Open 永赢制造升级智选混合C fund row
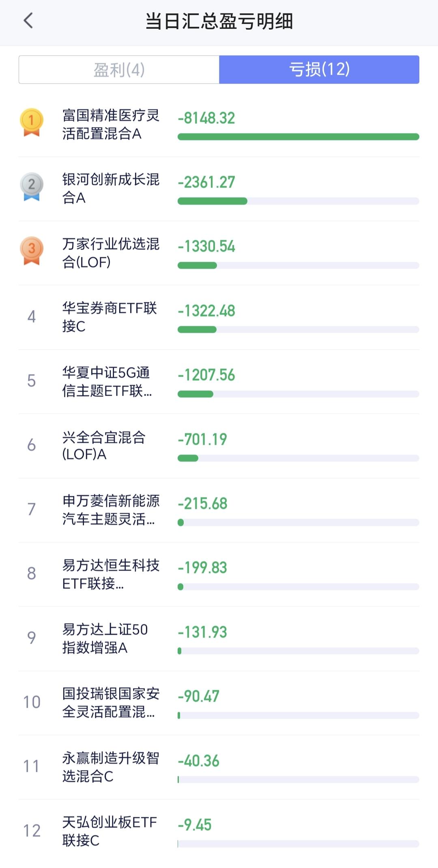438x868 pixels. (219, 767)
